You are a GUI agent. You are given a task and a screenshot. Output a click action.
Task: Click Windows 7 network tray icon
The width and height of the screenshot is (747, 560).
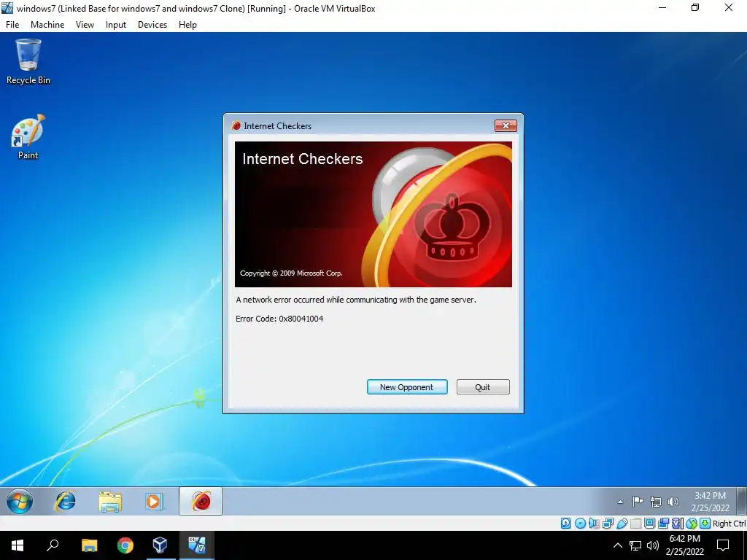coord(656,502)
